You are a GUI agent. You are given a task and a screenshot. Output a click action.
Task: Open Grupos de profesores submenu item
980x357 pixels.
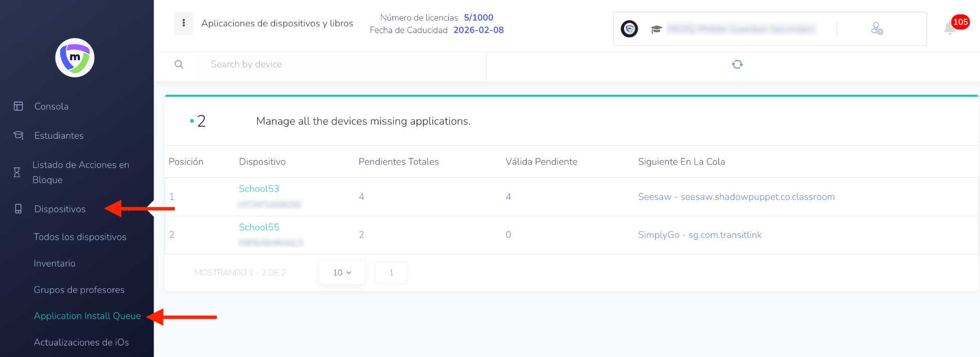tap(79, 290)
